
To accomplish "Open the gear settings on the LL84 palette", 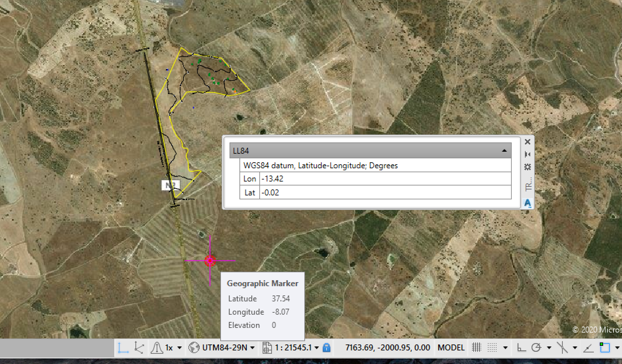I will click(x=528, y=167).
